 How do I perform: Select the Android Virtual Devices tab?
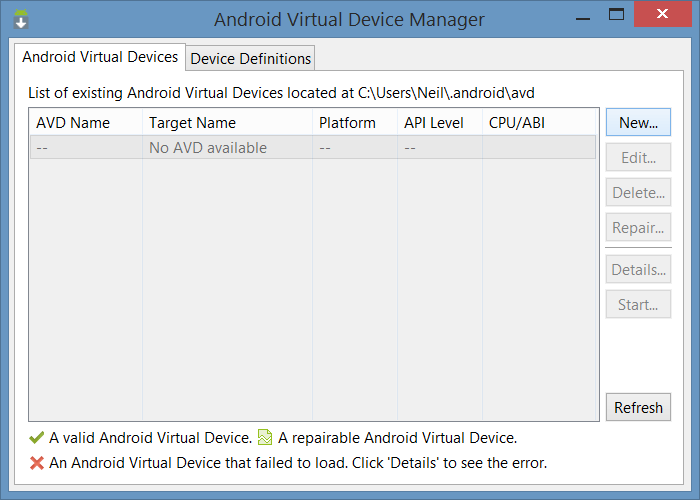click(100, 57)
